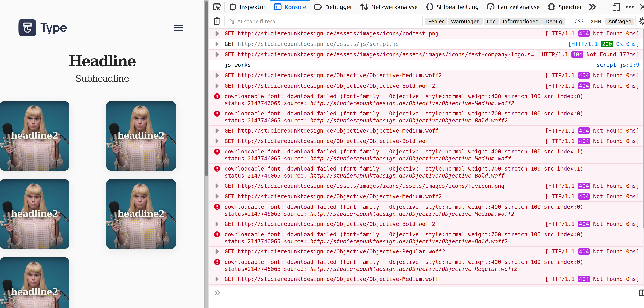
Task: Clear console with trash icon
Action: (x=217, y=21)
